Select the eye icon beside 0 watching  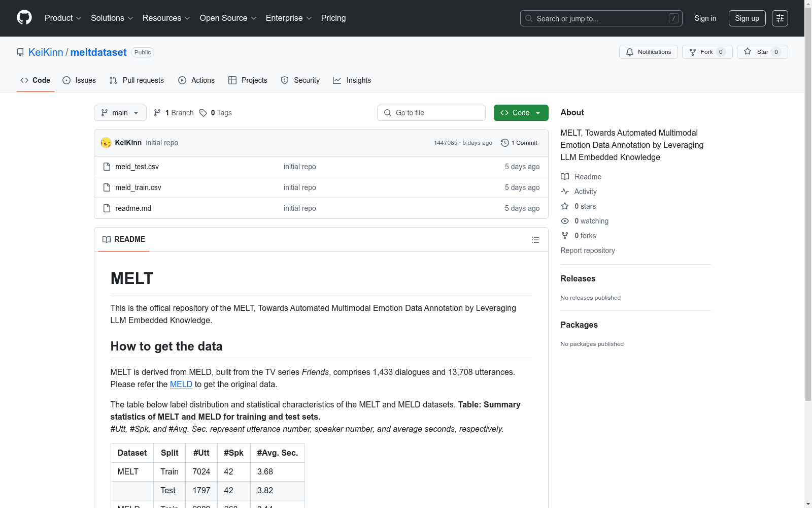[x=565, y=221]
